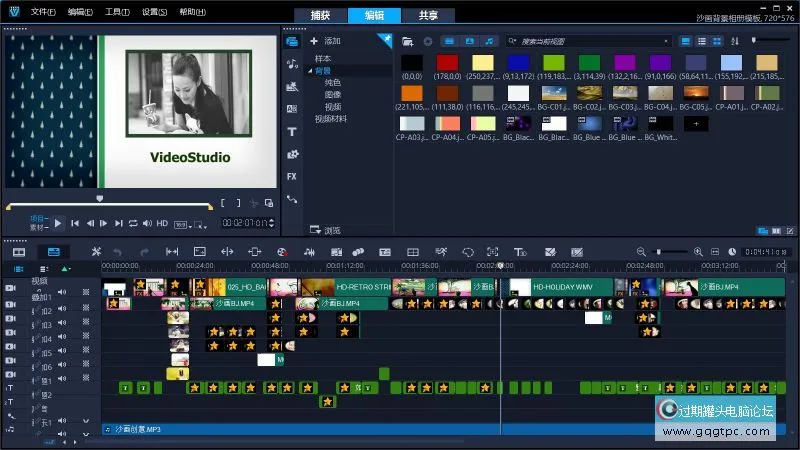This screenshot has width=800, height=450.
Task: Click the media library icon in sidebar
Action: [292, 41]
